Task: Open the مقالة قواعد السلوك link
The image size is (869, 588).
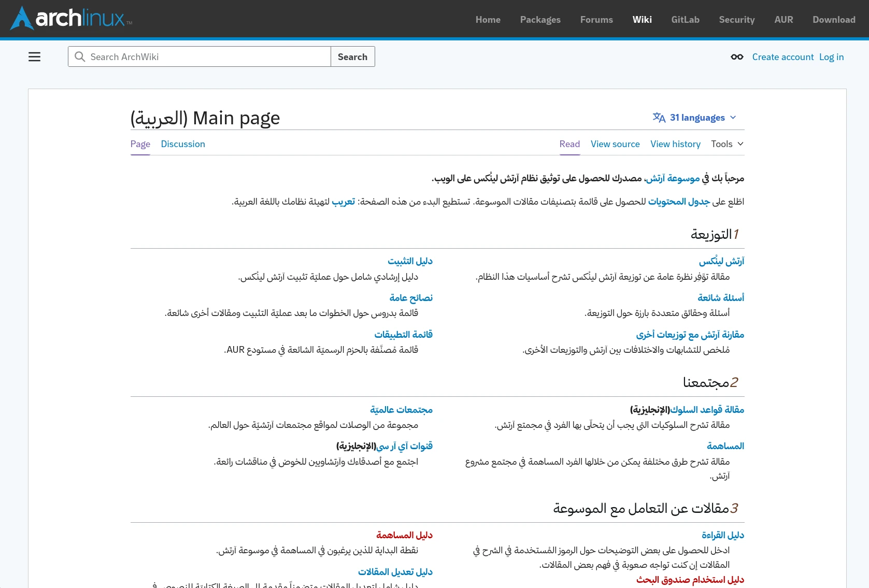Action: point(707,410)
